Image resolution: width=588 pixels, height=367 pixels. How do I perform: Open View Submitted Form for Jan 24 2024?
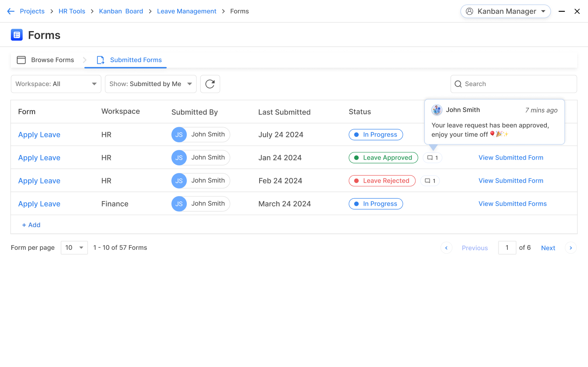[x=511, y=158]
